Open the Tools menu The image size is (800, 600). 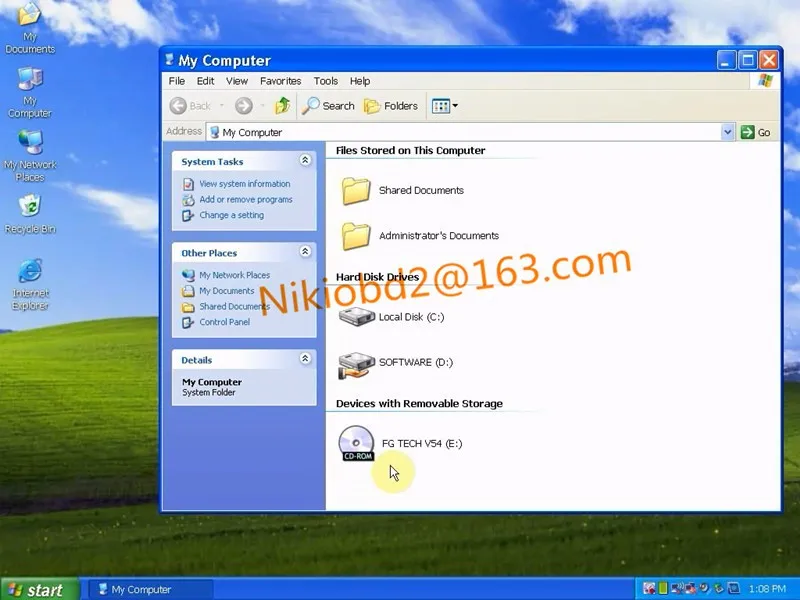point(326,81)
